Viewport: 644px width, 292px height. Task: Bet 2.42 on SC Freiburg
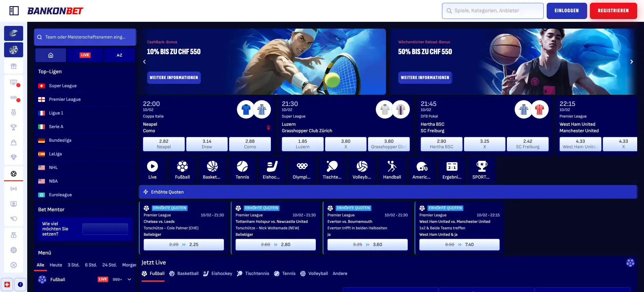click(528, 144)
